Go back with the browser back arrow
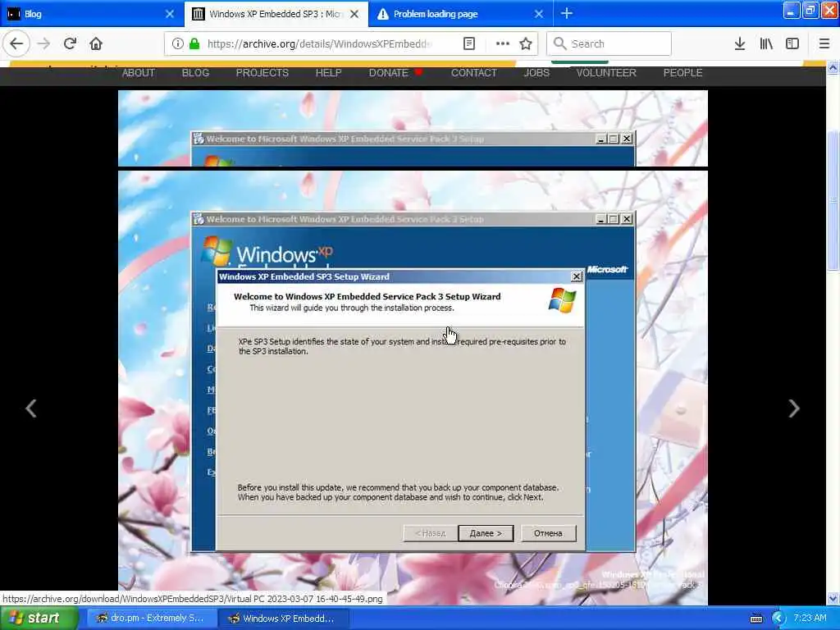The height and width of the screenshot is (630, 840). tap(16, 44)
